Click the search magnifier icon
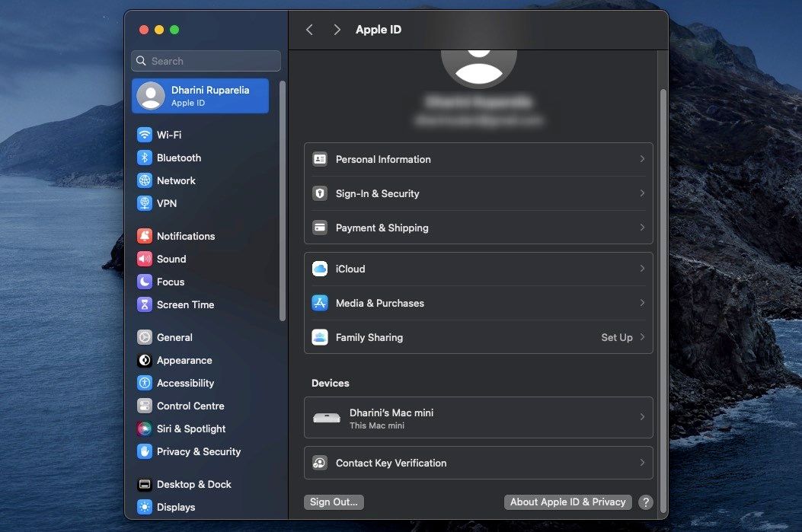The image size is (802, 532). [x=141, y=61]
